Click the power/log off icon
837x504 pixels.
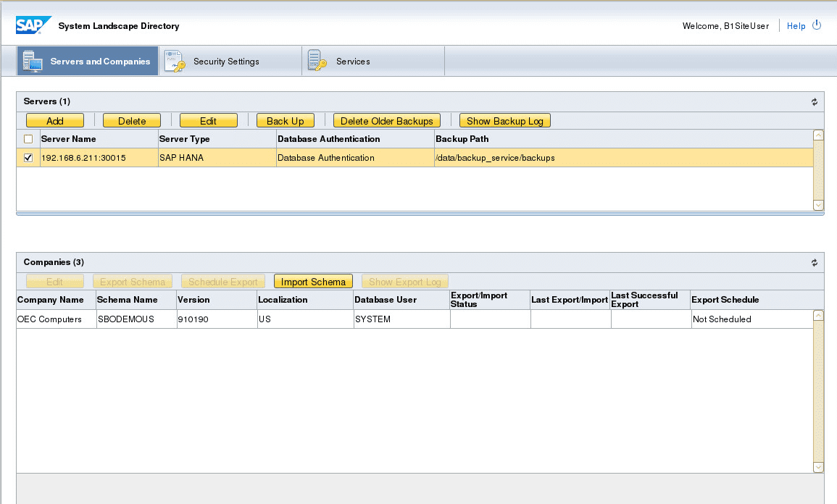coord(817,25)
